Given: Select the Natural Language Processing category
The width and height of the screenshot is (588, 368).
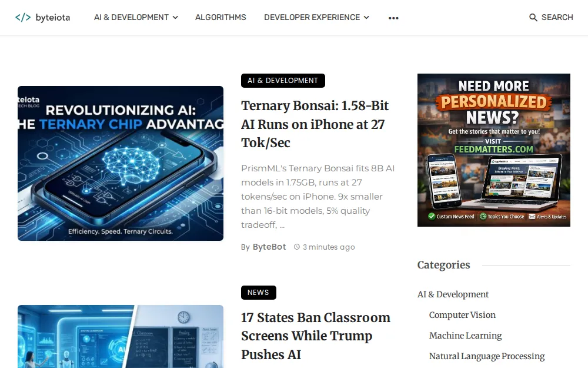Looking at the screenshot, I should tap(487, 356).
